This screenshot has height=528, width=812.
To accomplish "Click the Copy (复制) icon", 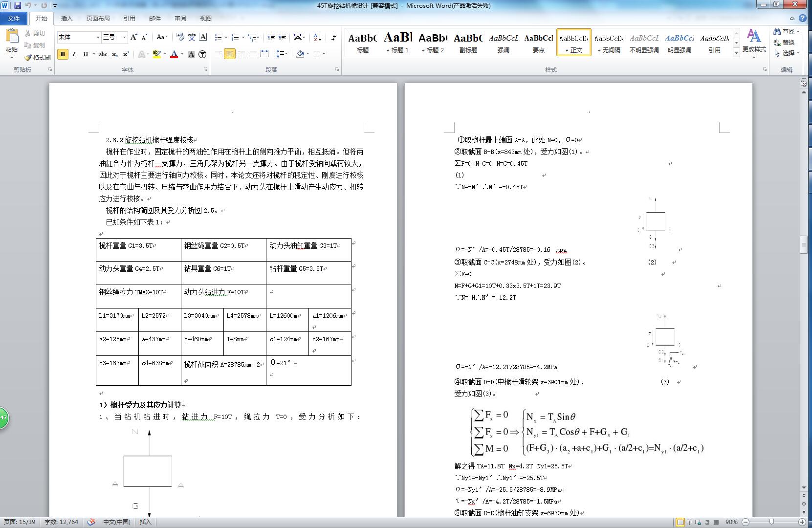I will 28,45.
